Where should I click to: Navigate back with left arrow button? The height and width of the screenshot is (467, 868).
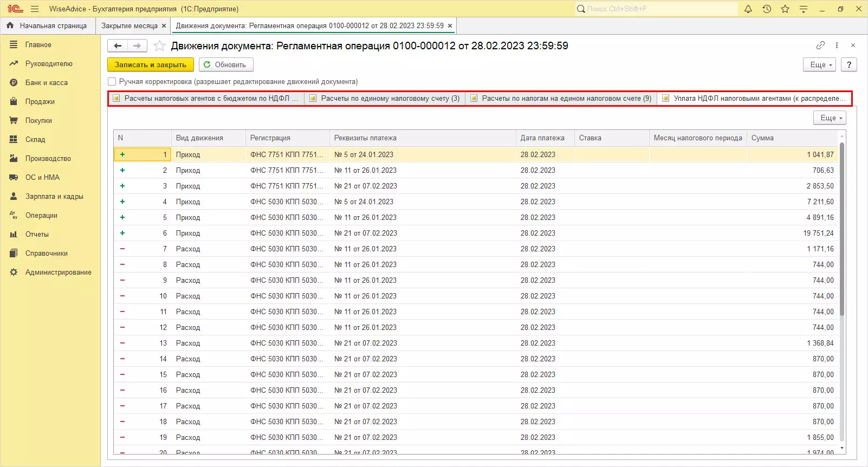[x=118, y=46]
